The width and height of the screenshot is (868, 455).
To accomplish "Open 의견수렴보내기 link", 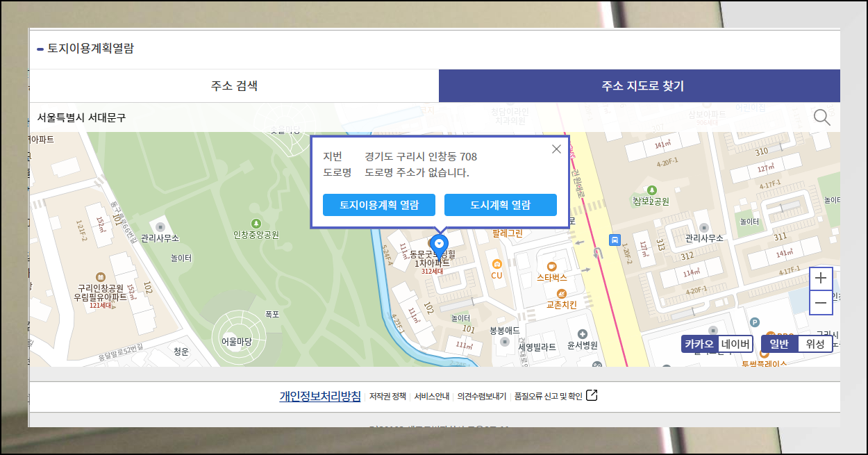I will (482, 397).
